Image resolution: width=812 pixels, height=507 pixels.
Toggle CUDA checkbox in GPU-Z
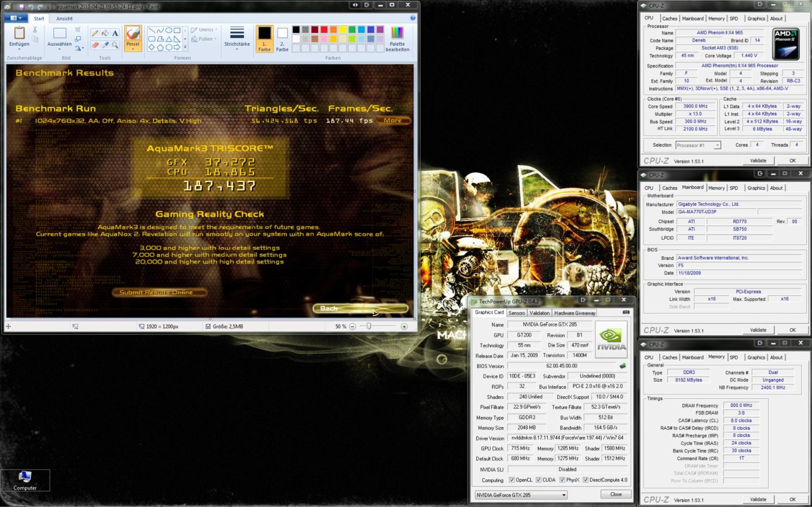click(538, 480)
